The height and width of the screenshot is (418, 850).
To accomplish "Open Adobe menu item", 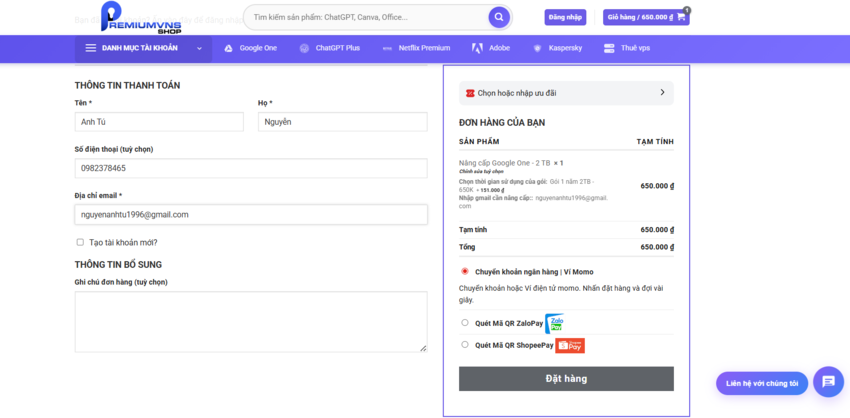I will tap(491, 48).
